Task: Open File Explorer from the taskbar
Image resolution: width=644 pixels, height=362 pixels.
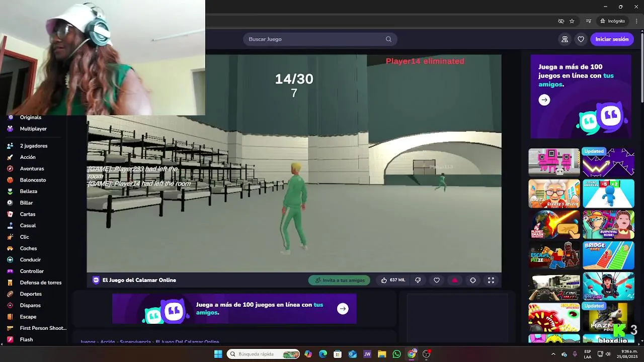Action: click(382, 354)
